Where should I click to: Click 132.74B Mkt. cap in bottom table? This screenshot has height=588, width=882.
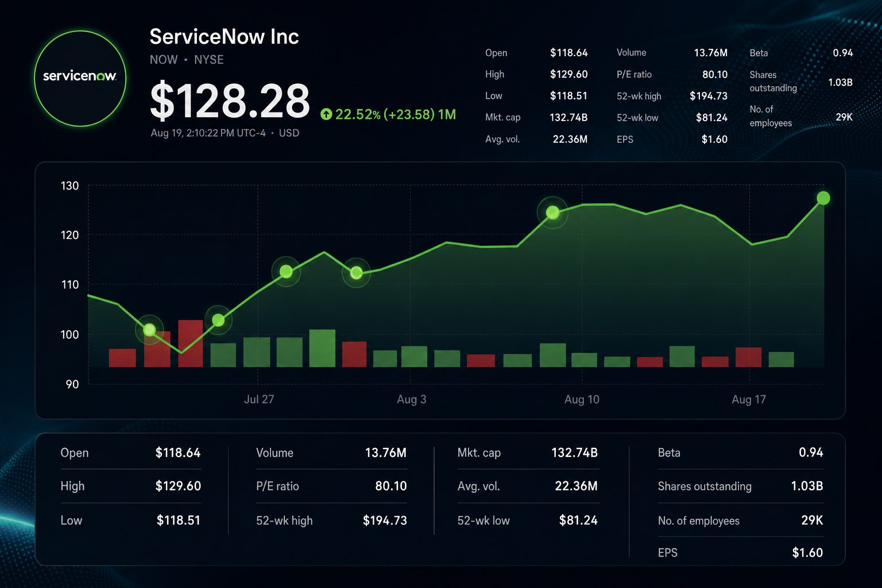(575, 453)
